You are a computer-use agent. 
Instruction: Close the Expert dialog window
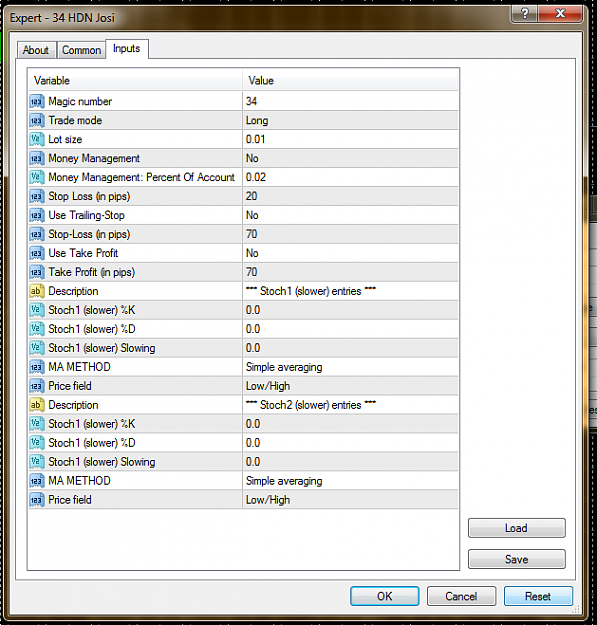coord(560,14)
